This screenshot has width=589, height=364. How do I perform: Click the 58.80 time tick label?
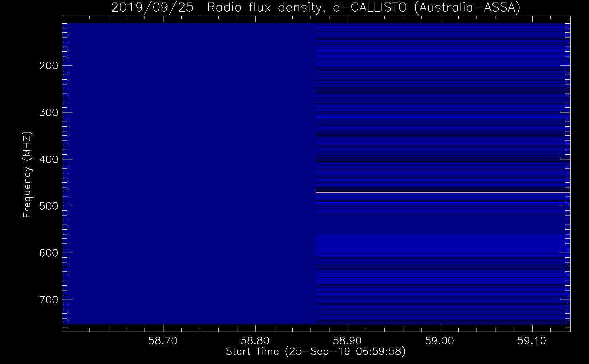tap(256, 341)
